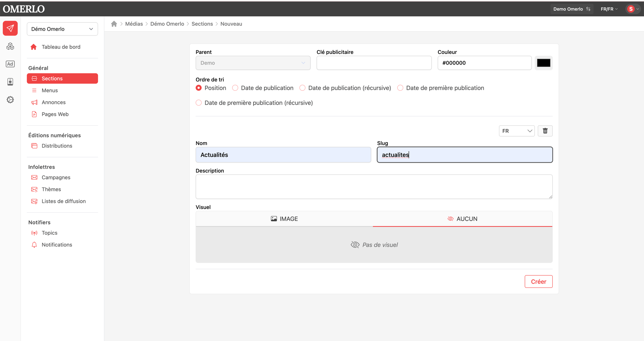Click the Couleur hex value field
The width and height of the screenshot is (644, 341).
[484, 63]
